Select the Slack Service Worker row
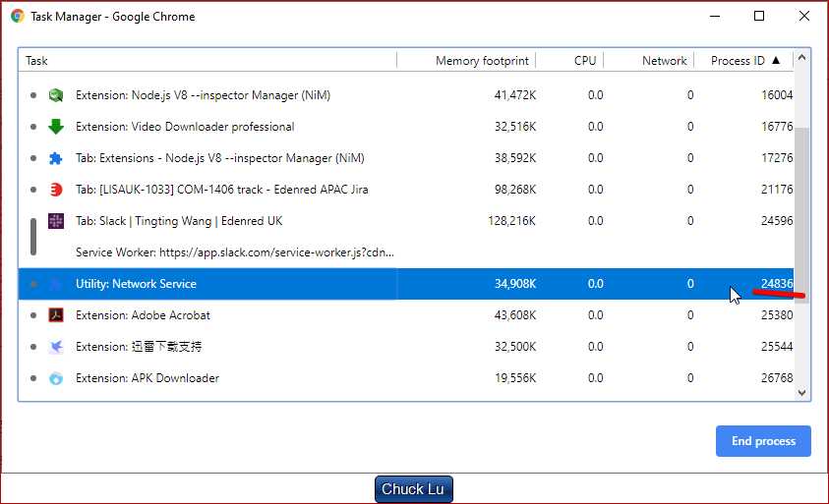 point(406,252)
